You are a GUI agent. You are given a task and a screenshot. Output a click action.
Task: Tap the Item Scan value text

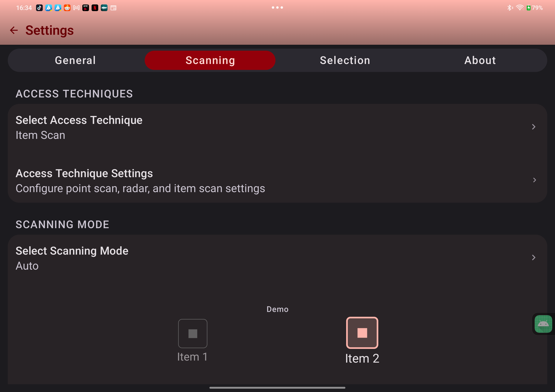click(40, 135)
